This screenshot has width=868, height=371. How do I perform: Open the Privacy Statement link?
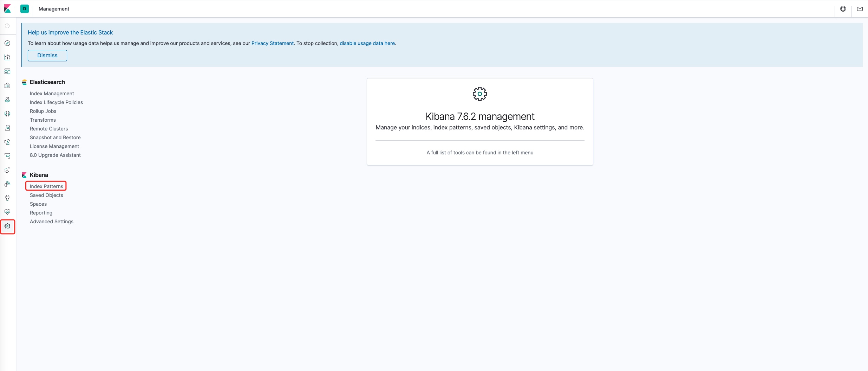pyautogui.click(x=273, y=43)
